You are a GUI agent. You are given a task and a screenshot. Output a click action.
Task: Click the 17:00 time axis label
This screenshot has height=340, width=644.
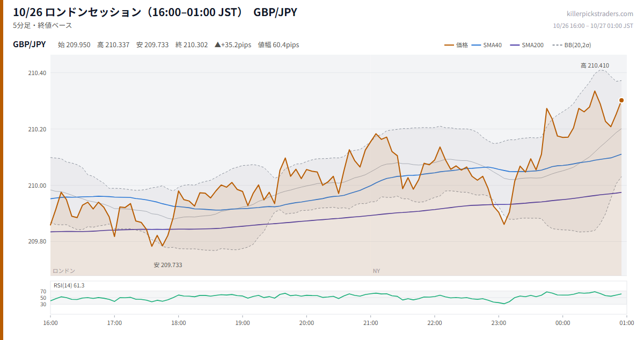tap(114, 323)
